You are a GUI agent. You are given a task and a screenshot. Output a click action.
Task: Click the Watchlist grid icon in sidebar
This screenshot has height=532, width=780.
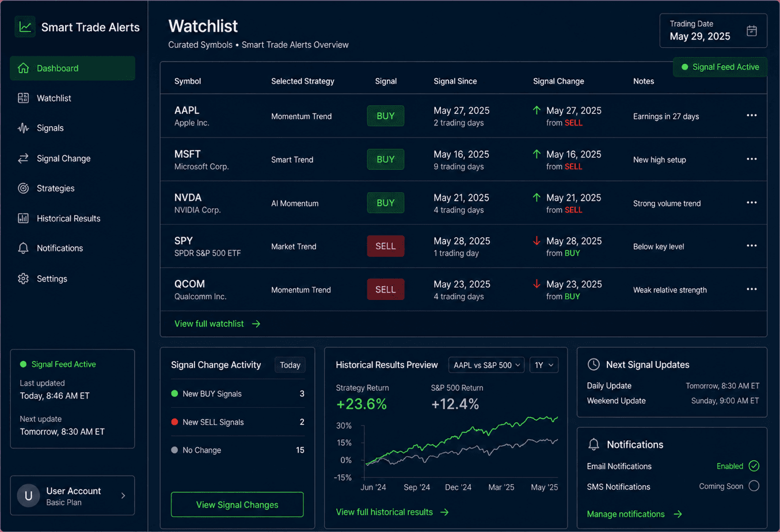point(23,98)
